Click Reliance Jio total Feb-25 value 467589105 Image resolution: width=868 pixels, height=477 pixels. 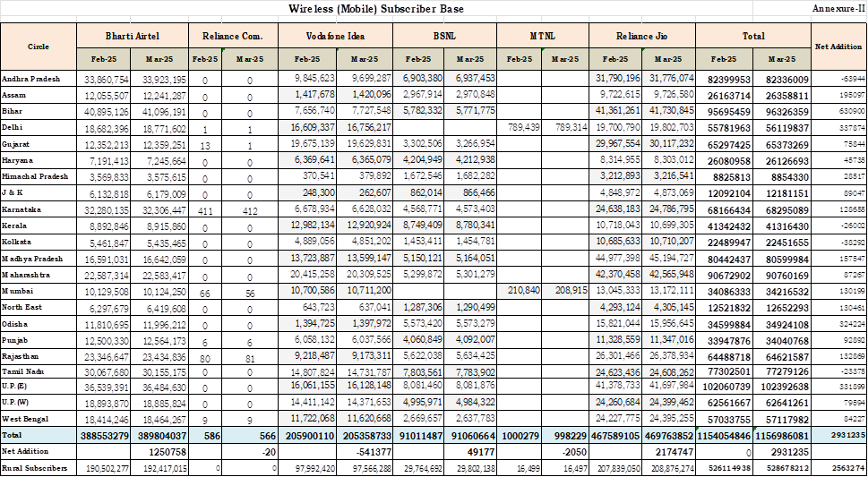point(614,436)
